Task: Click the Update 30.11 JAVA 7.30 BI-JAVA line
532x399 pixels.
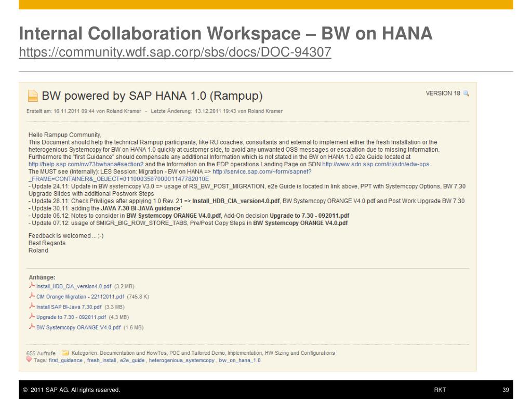Action: 105,208
